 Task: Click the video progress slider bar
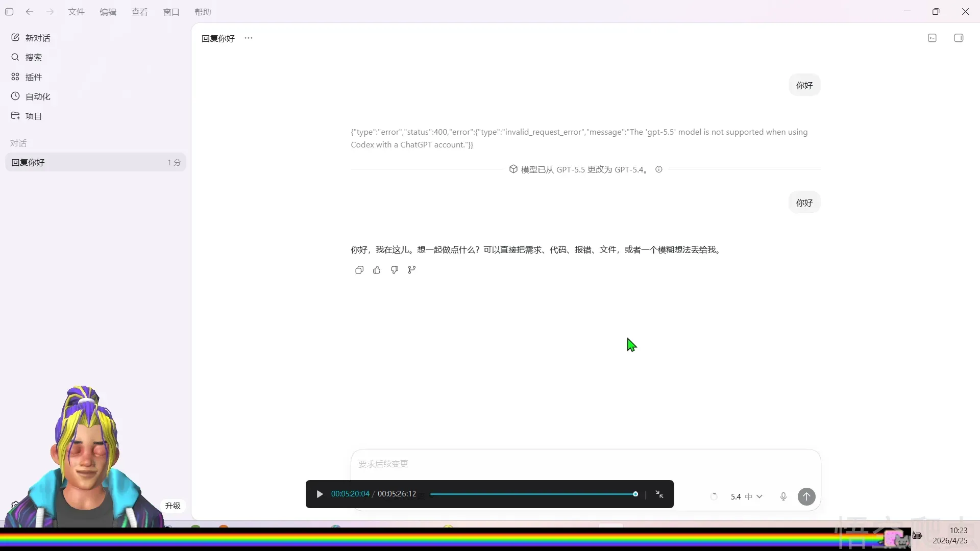pyautogui.click(x=531, y=494)
